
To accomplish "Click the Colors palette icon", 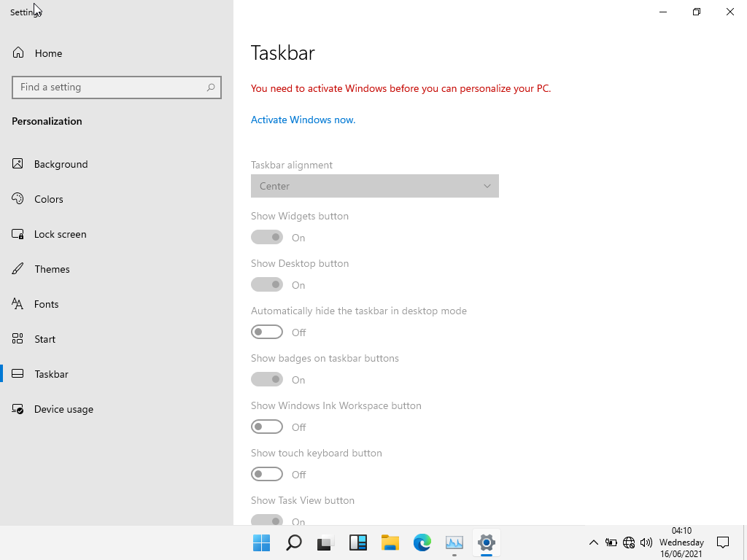I will click(18, 199).
